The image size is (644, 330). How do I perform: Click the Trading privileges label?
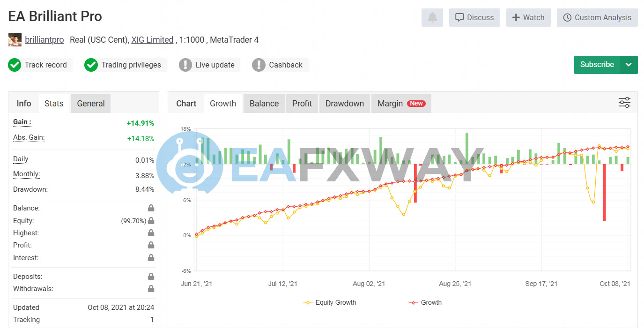pyautogui.click(x=131, y=65)
